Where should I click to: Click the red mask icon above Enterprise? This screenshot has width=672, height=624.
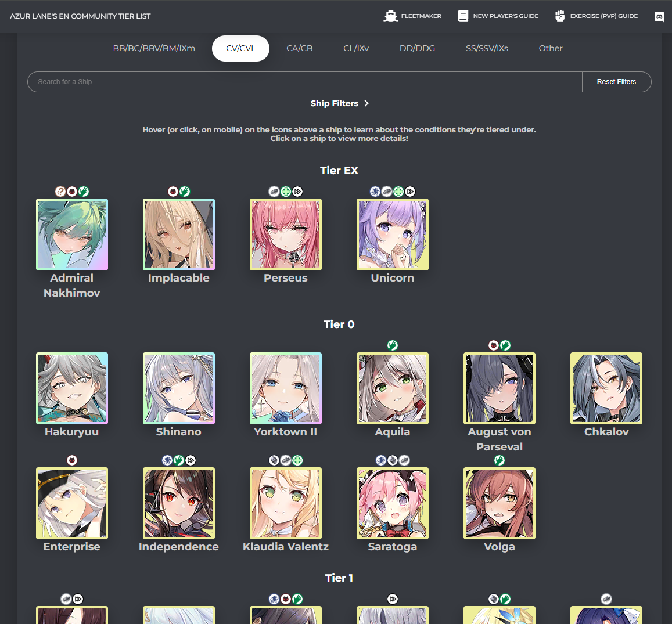point(72,460)
